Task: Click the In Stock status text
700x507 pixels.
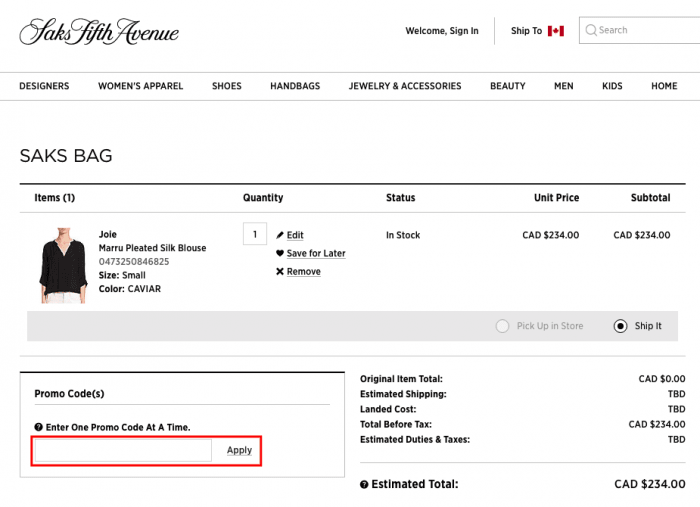Action: [x=403, y=235]
